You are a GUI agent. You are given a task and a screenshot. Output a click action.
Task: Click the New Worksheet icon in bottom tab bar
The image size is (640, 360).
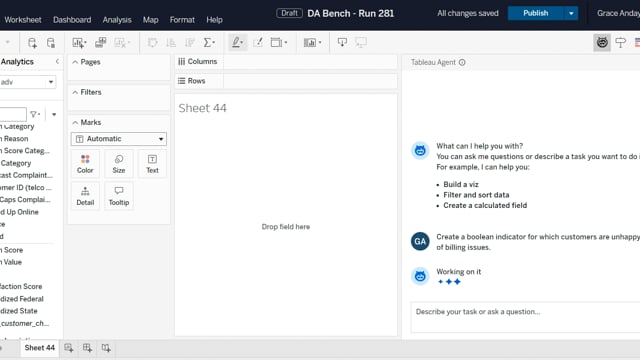(x=69, y=348)
